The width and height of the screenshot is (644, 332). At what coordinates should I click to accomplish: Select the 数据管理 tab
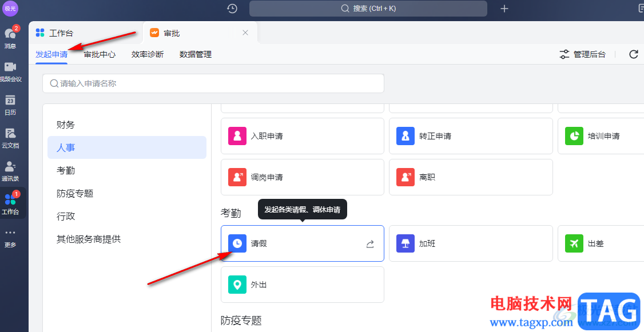[x=196, y=54]
